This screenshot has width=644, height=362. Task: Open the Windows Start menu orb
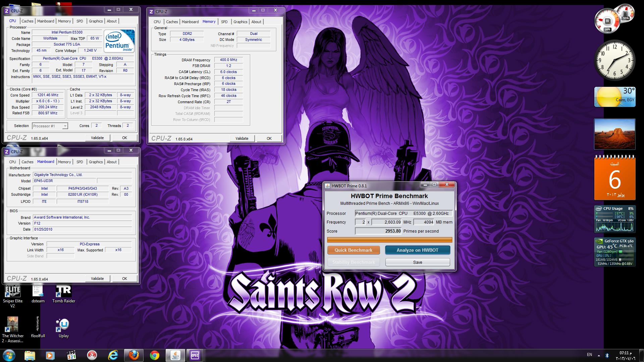click(9, 355)
